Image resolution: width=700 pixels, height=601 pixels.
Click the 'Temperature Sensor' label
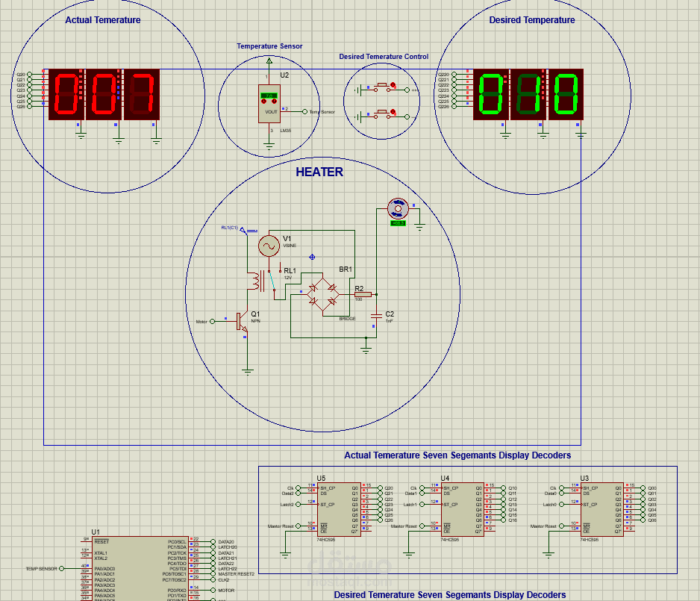[269, 46]
